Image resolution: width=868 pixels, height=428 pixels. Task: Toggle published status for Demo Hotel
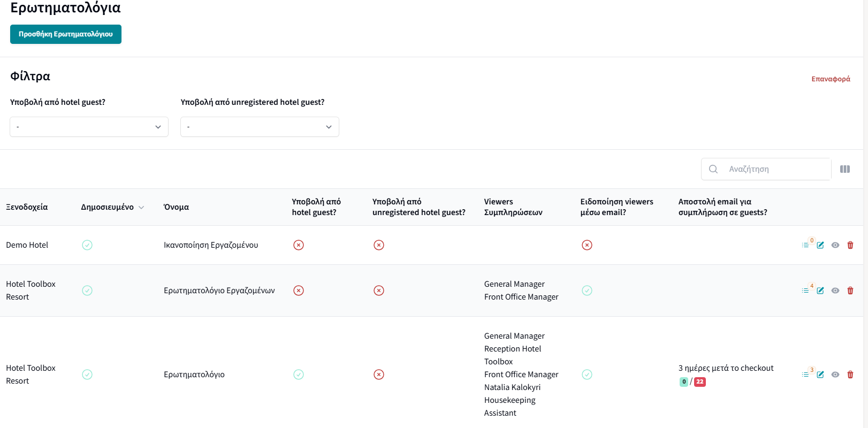[87, 245]
